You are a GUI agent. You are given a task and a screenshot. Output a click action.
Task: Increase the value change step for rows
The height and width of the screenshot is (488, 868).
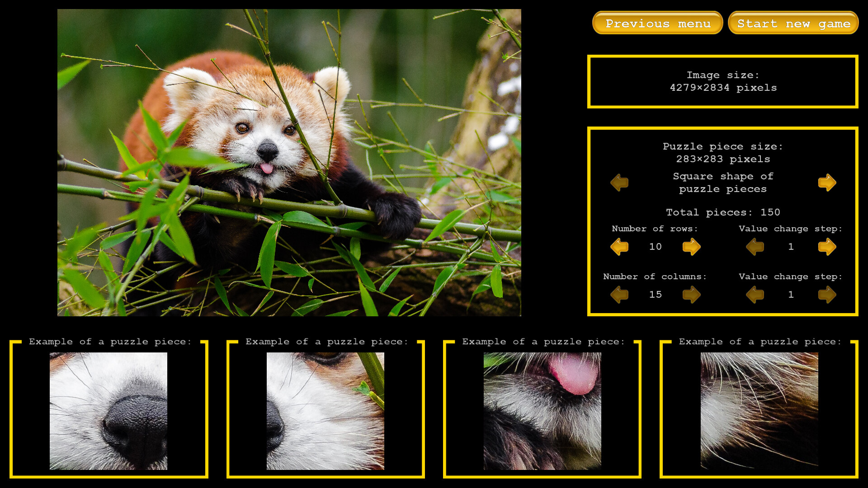[827, 247]
